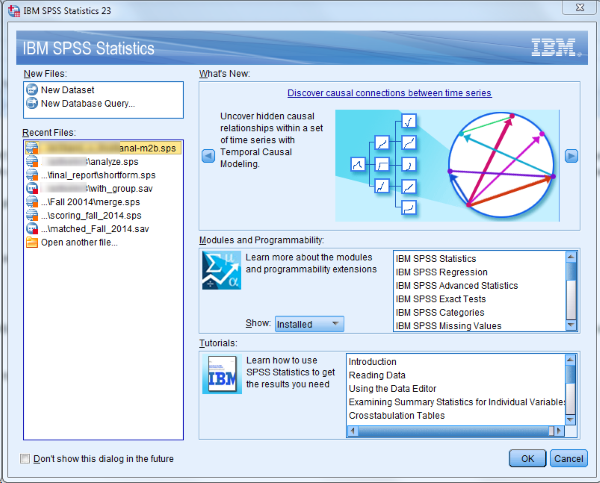Viewport: 600px width, 483px height.
Task: Click the Open another file folder icon
Action: pyautogui.click(x=32, y=242)
